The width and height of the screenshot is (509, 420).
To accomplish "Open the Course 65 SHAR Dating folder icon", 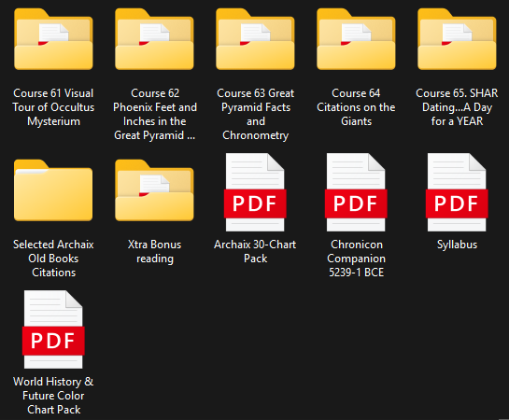I will pyautogui.click(x=457, y=39).
